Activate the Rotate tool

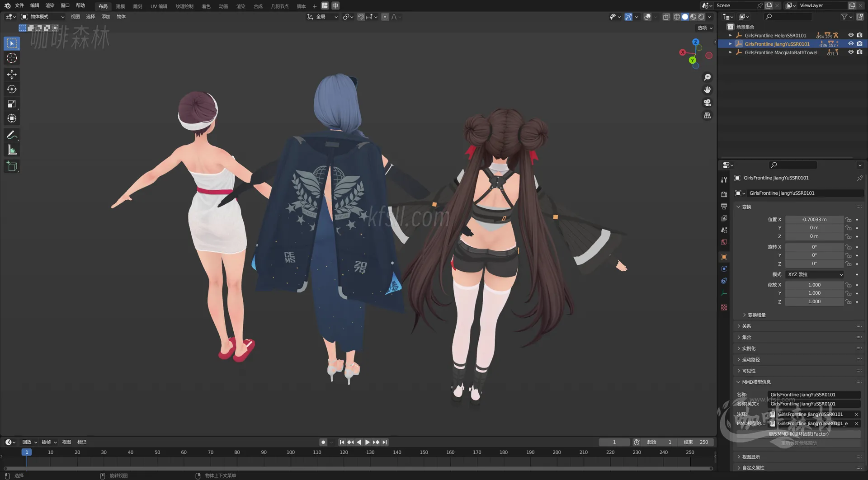point(11,89)
